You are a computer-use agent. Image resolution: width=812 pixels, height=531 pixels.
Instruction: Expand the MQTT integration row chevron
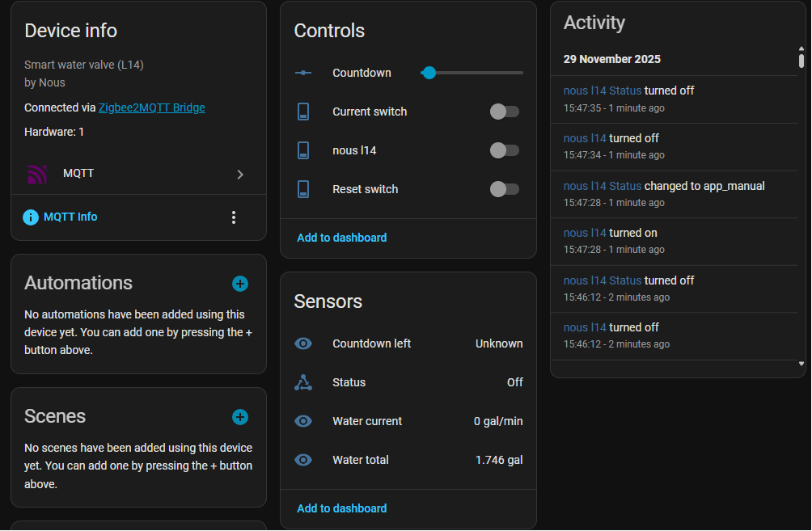click(x=240, y=175)
